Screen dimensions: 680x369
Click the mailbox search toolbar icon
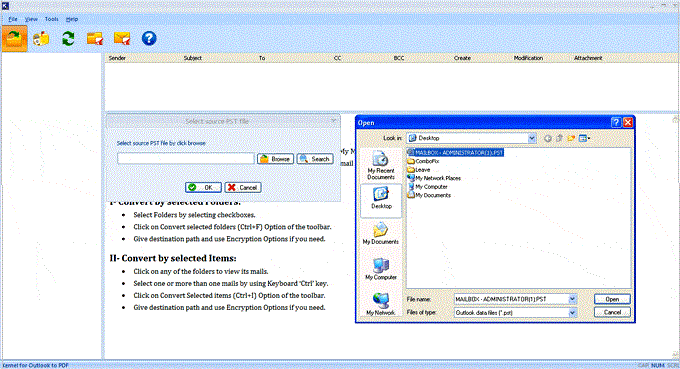pyautogui.click(x=41, y=39)
